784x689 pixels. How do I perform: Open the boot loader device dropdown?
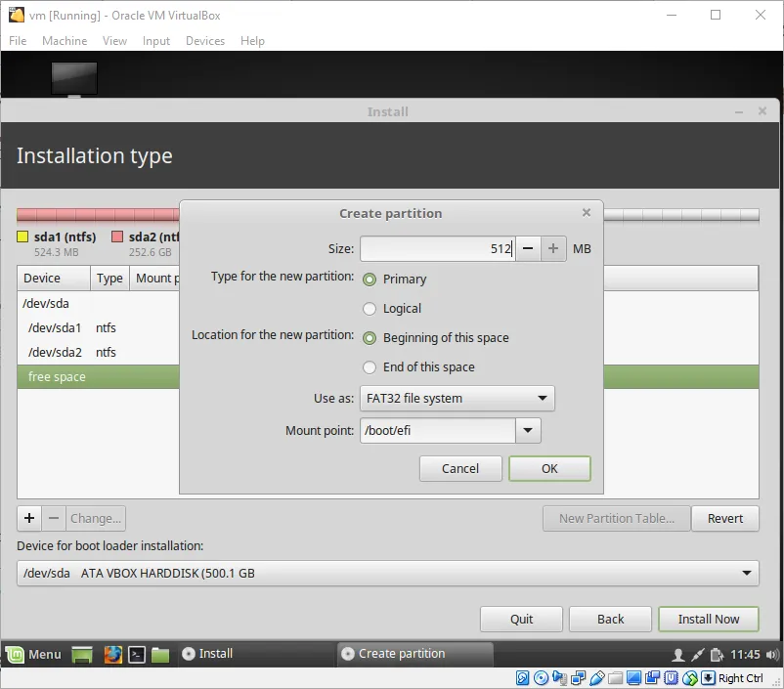(387, 573)
